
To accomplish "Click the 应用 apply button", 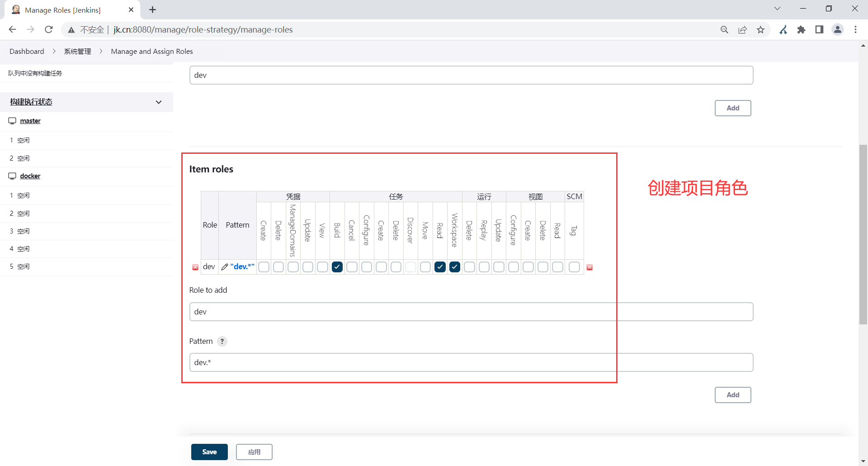I will click(x=254, y=452).
